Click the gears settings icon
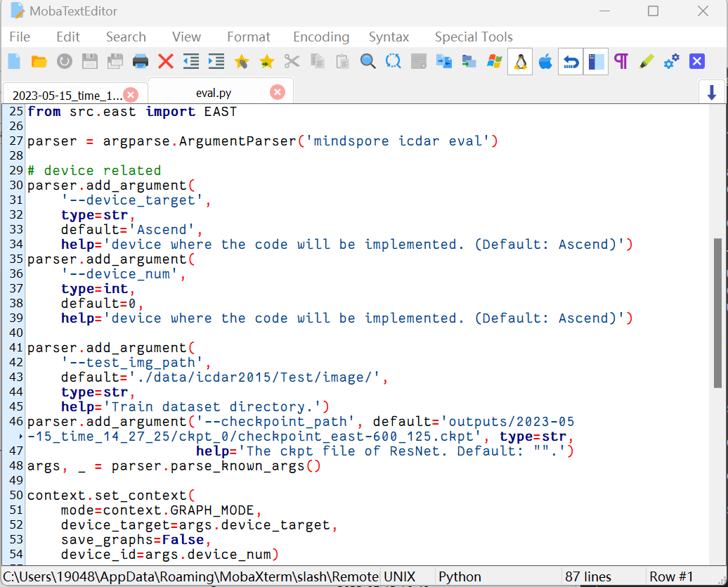This screenshot has height=587, width=728. tap(671, 61)
